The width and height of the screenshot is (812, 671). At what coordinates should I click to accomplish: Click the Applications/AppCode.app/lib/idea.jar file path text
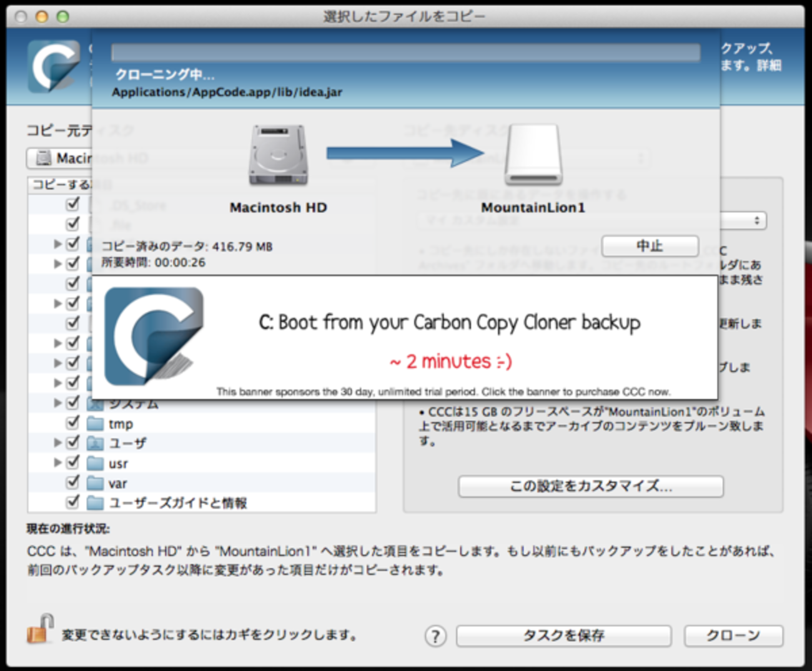point(227,92)
